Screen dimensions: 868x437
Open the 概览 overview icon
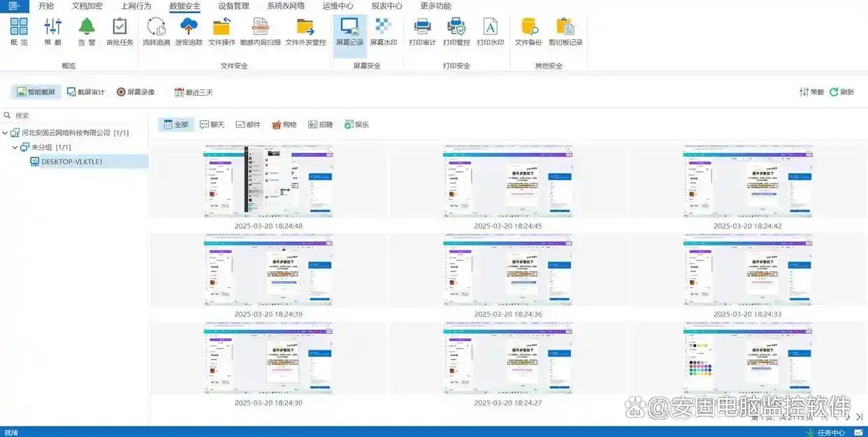pyautogui.click(x=19, y=31)
